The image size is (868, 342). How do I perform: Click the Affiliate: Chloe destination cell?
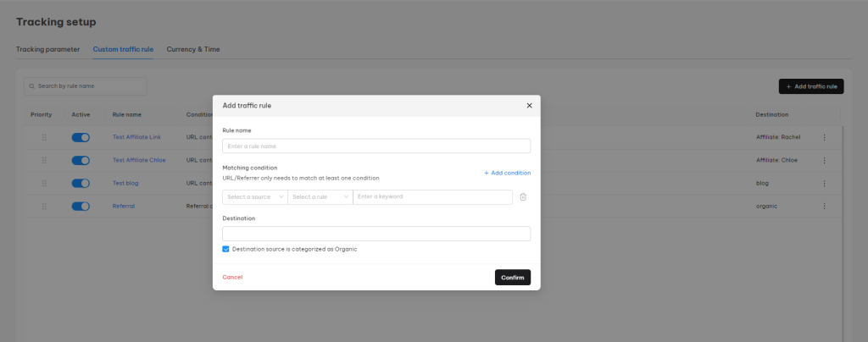[776, 160]
